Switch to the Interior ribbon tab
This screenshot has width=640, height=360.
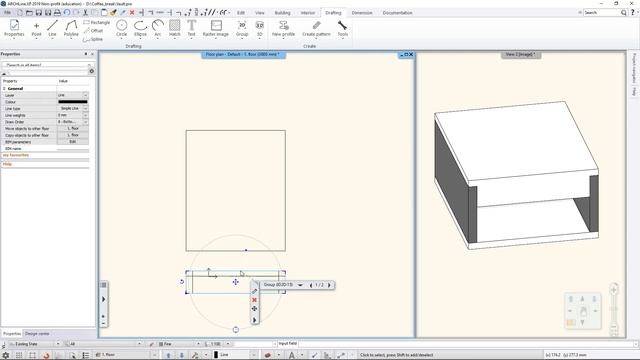[308, 13]
